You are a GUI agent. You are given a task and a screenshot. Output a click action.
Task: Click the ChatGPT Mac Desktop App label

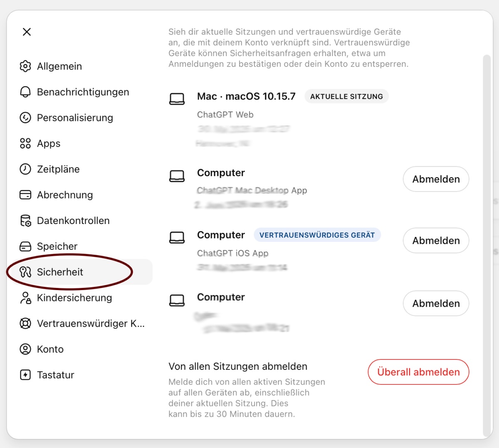(x=252, y=190)
